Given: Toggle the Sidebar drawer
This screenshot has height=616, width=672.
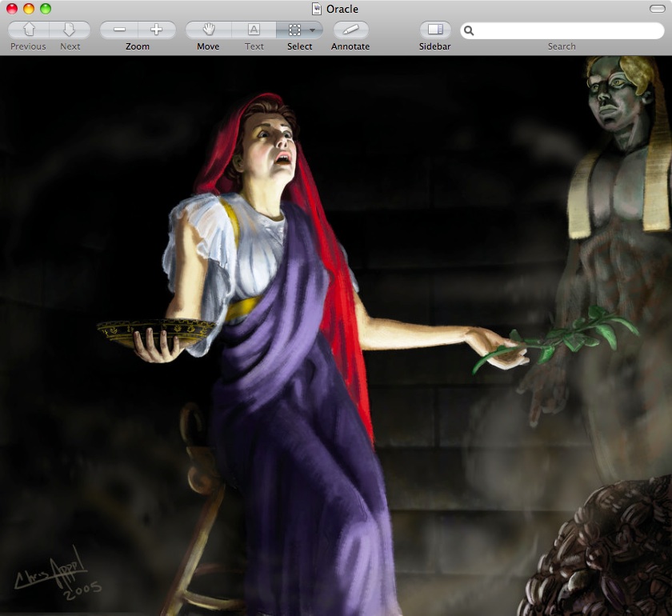Looking at the screenshot, I should (435, 30).
